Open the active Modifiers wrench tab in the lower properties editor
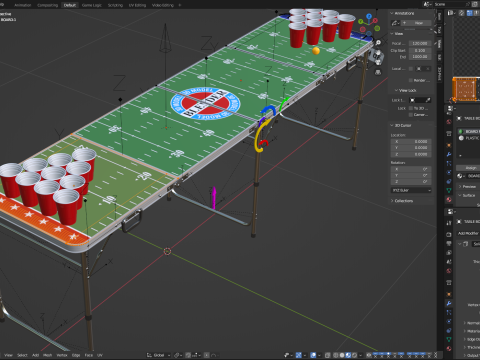 (x=449, y=303)
